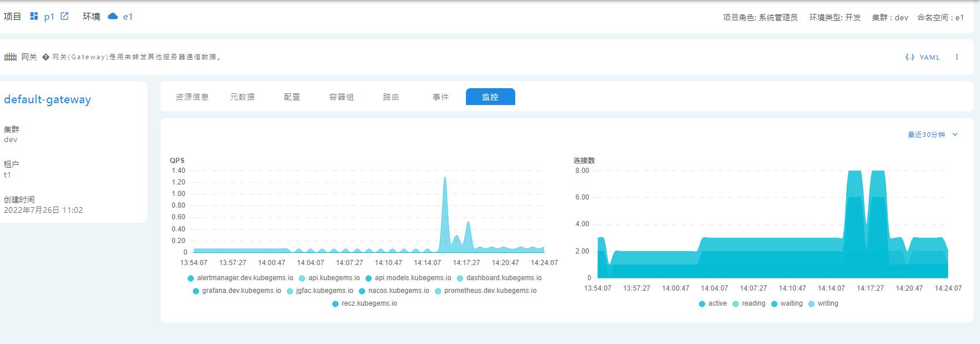Toggle dashboard.kubegems.io legend series

(499, 278)
